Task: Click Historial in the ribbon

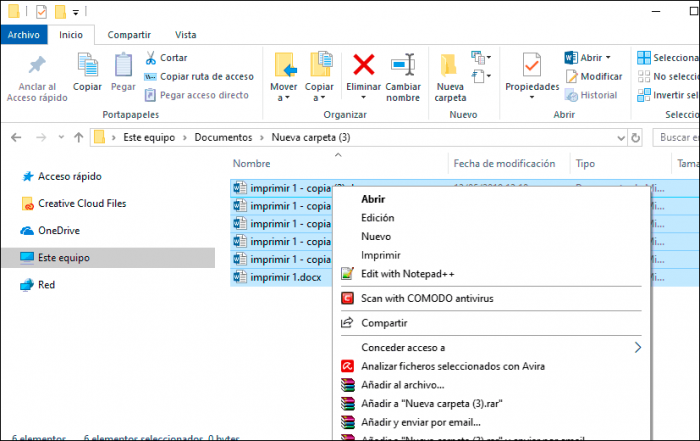Action: [591, 95]
